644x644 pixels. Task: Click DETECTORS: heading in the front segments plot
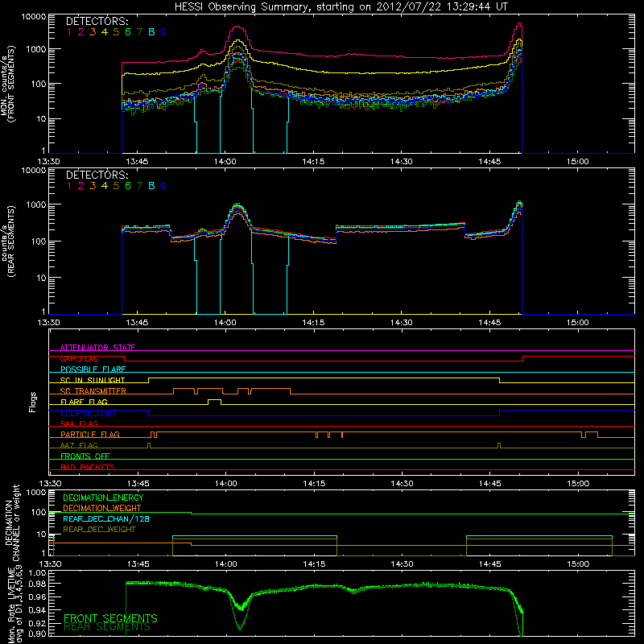[x=97, y=21]
